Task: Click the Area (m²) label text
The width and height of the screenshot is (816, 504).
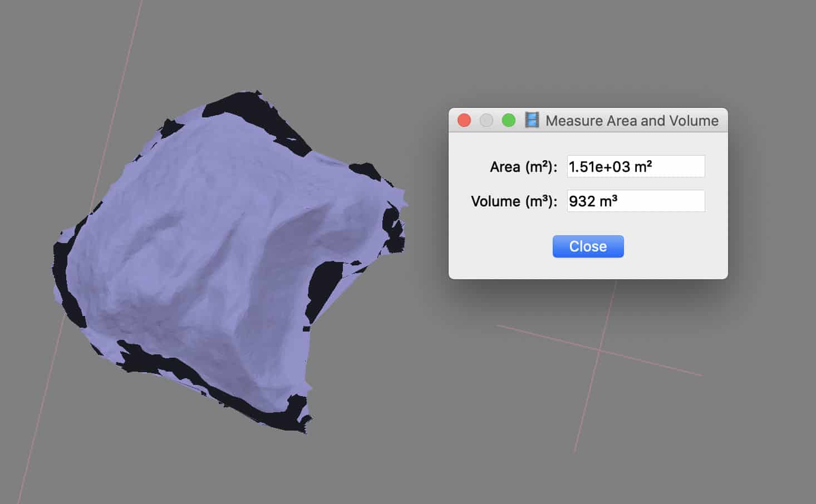Action: (523, 167)
